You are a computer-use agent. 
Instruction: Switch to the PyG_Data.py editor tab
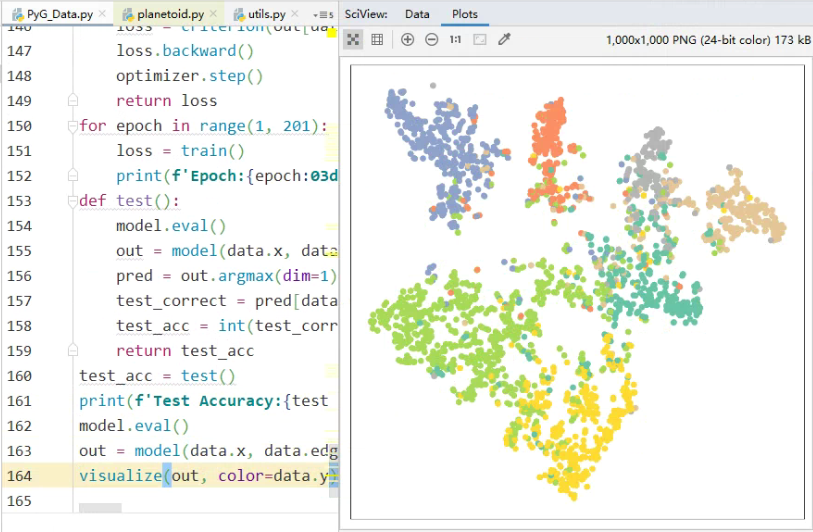pos(54,14)
